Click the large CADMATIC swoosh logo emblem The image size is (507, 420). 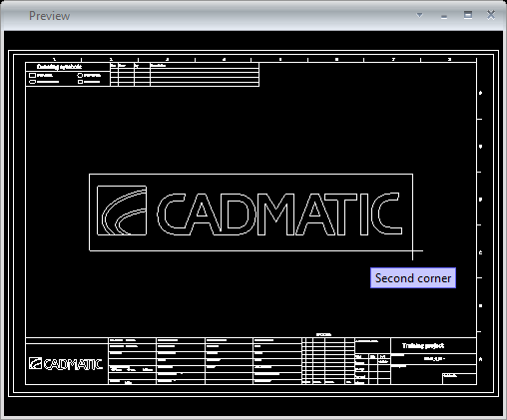pyautogui.click(x=122, y=210)
